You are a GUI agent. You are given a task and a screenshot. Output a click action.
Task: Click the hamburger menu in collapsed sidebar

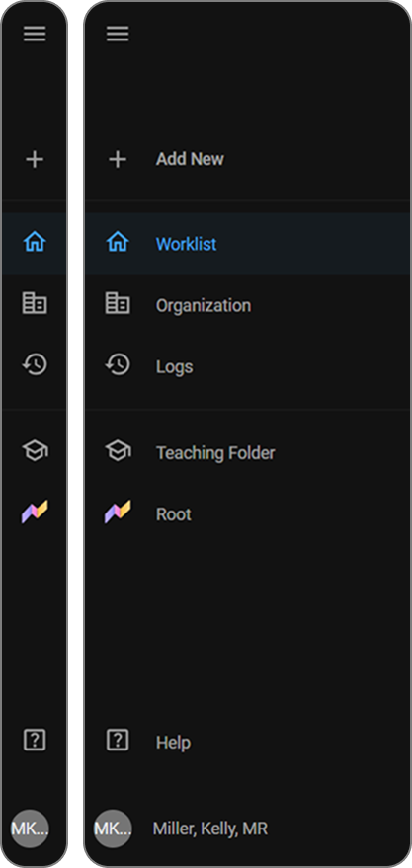pos(35,34)
